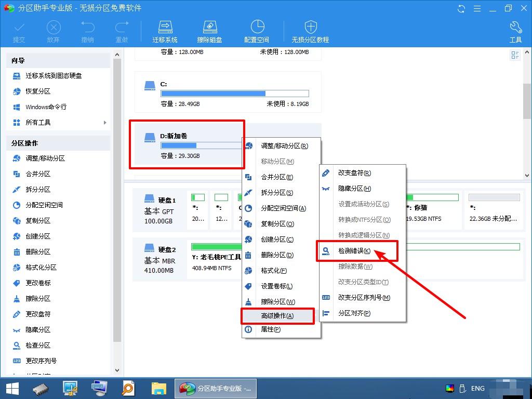Choose 检测错误(K) from the advanced submenu
This screenshot has width=532, height=399.
[x=354, y=251]
